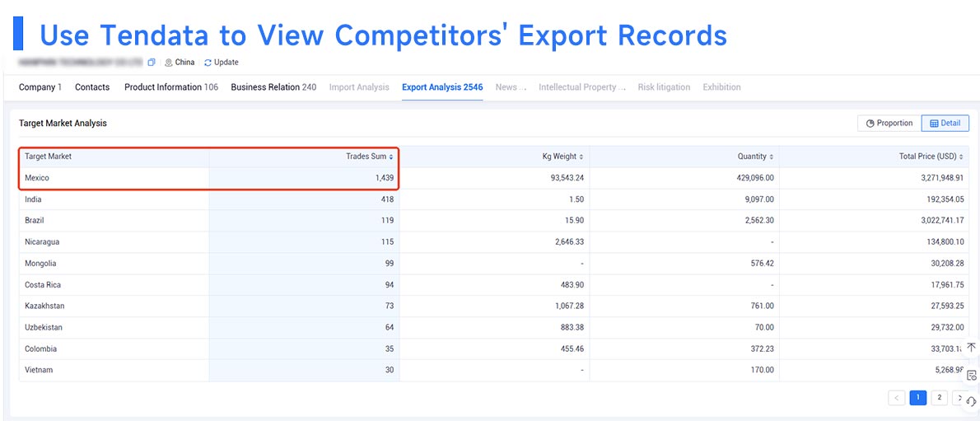Click Costa Rica's Kg weight 483.90

(572, 284)
